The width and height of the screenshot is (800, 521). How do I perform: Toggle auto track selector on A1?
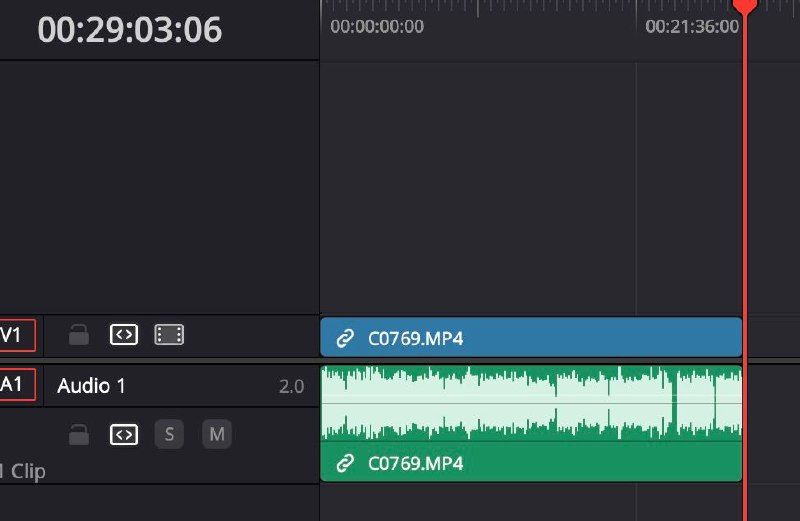(x=124, y=435)
